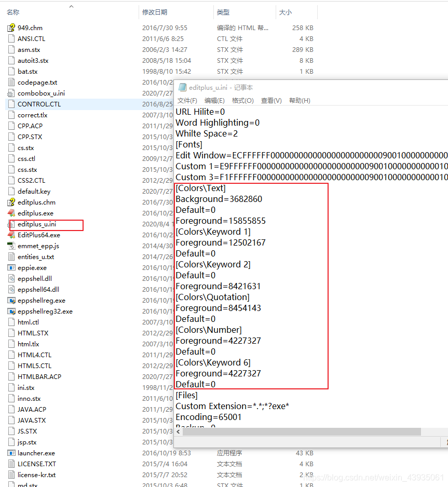The width and height of the screenshot is (448, 487).
Task: Click the entities_u.txt document icon
Action: pyautogui.click(x=11, y=257)
